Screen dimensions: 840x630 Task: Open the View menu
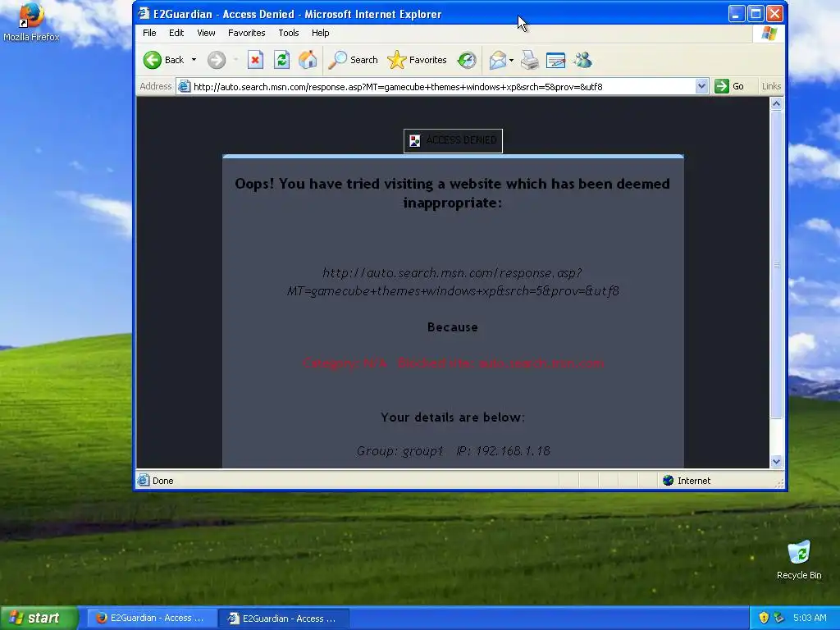[x=206, y=33]
